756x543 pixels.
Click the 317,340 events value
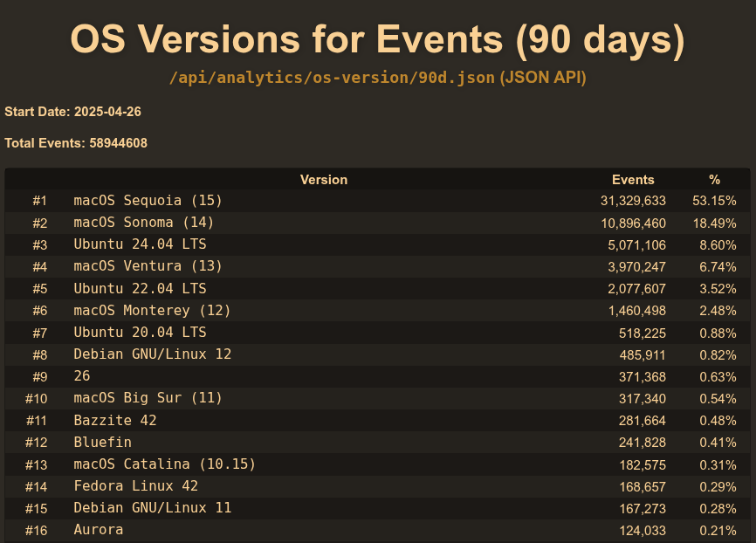click(643, 399)
